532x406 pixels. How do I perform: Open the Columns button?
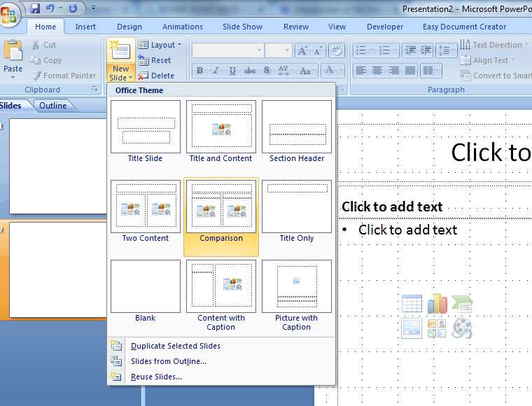tap(431, 71)
